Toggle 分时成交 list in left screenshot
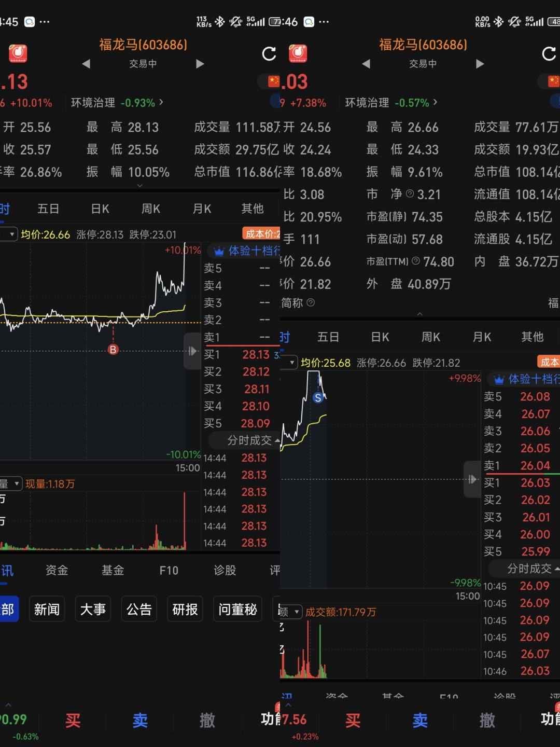The width and height of the screenshot is (560, 747). pyautogui.click(x=244, y=440)
